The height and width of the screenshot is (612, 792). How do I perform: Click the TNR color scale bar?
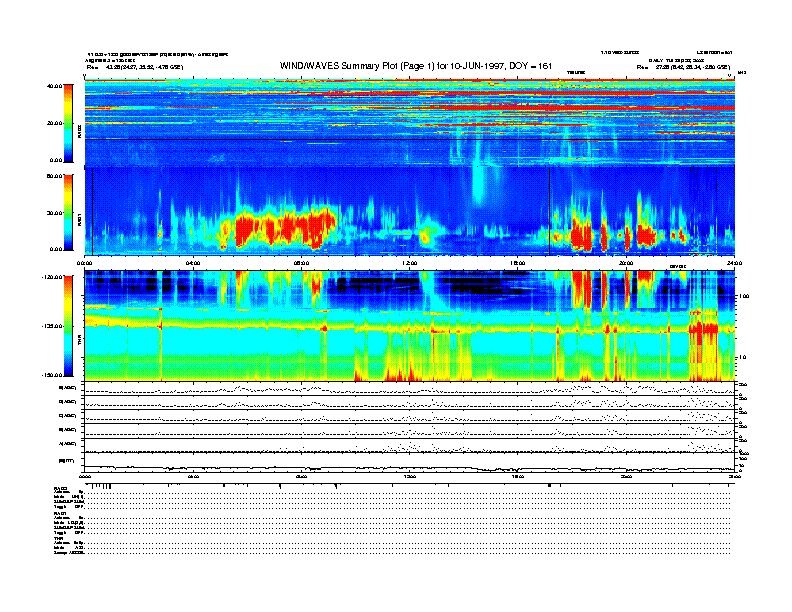tap(68, 326)
